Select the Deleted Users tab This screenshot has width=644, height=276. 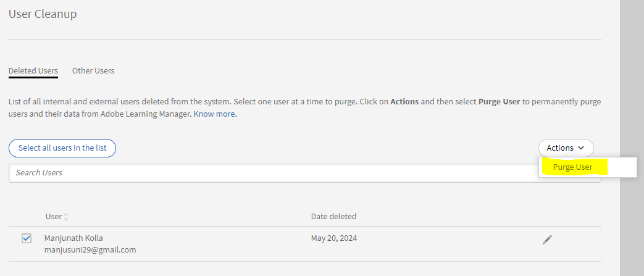[x=33, y=70]
